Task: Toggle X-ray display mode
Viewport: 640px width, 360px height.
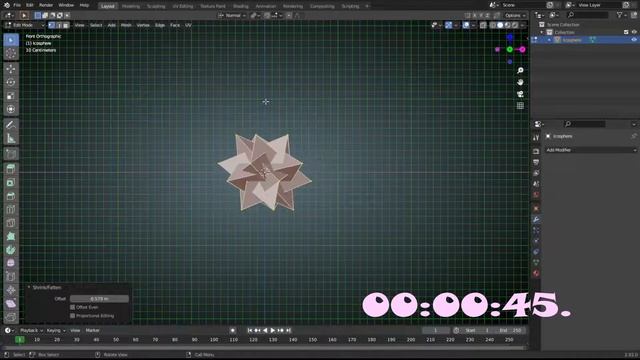Action: 483,25
